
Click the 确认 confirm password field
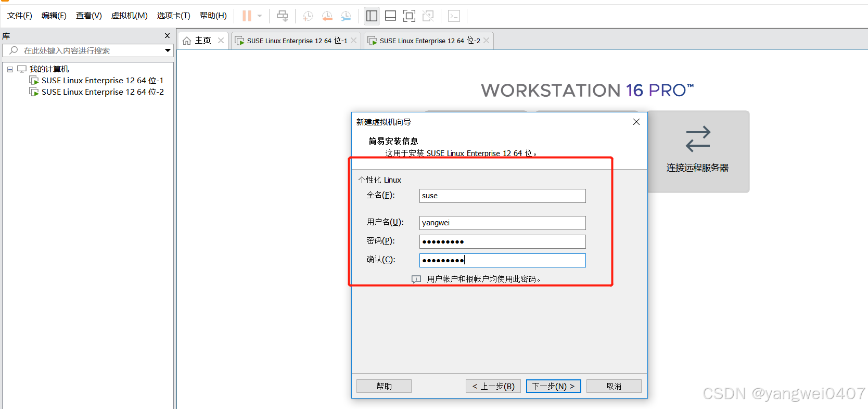(503, 260)
